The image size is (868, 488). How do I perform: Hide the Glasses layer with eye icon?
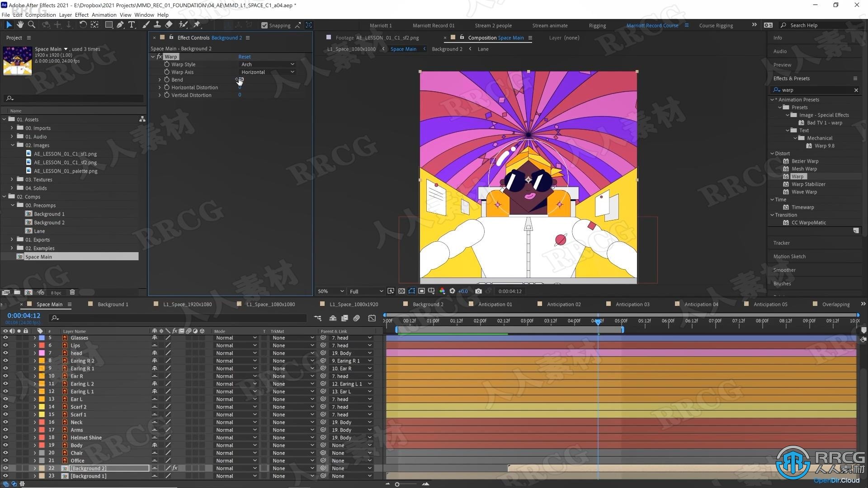5,338
